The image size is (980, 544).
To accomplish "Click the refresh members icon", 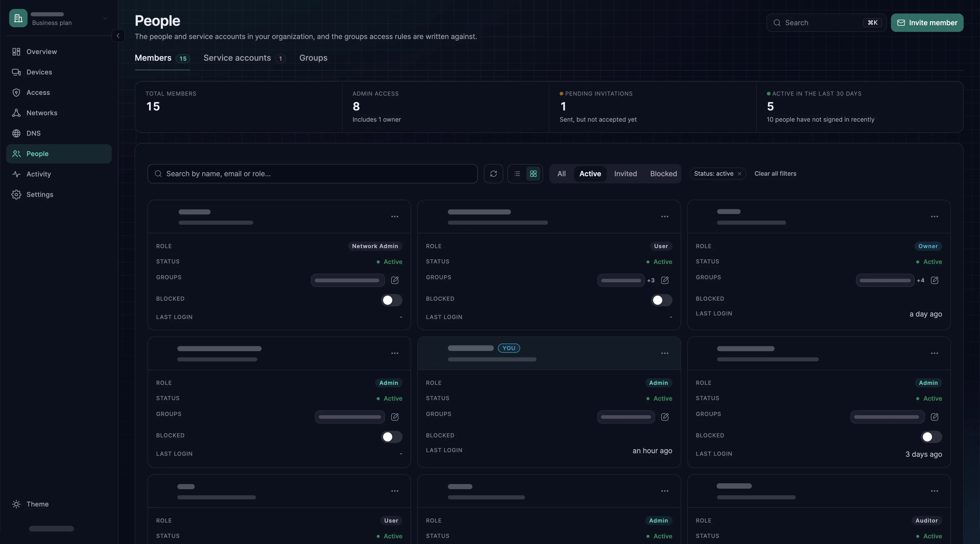I will [x=493, y=174].
